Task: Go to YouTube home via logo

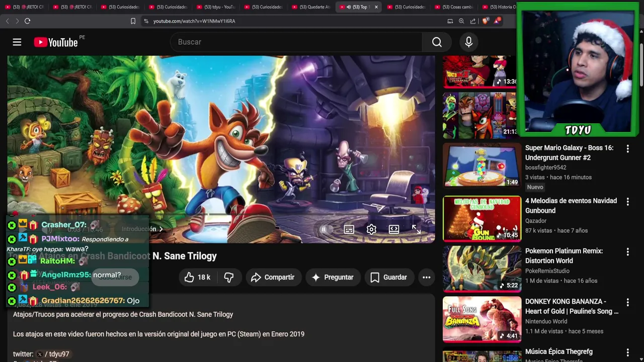Action: pyautogui.click(x=56, y=42)
